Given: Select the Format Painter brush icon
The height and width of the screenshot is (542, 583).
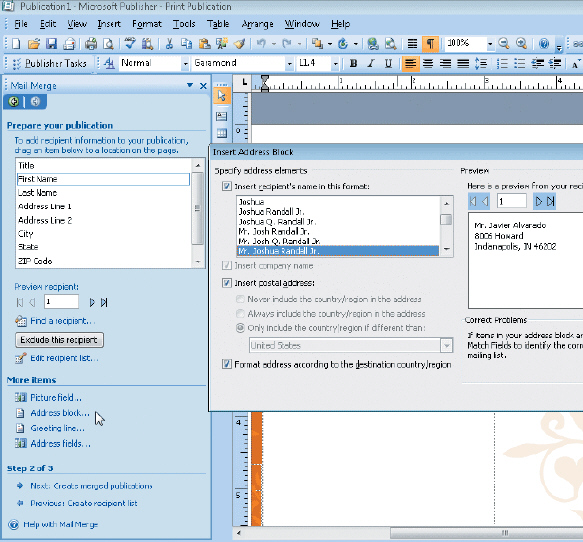Looking at the screenshot, I should 240,44.
